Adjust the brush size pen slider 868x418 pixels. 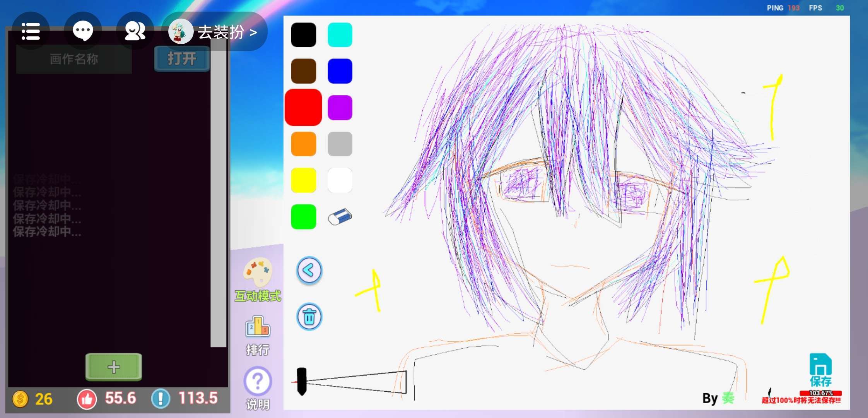point(302,382)
